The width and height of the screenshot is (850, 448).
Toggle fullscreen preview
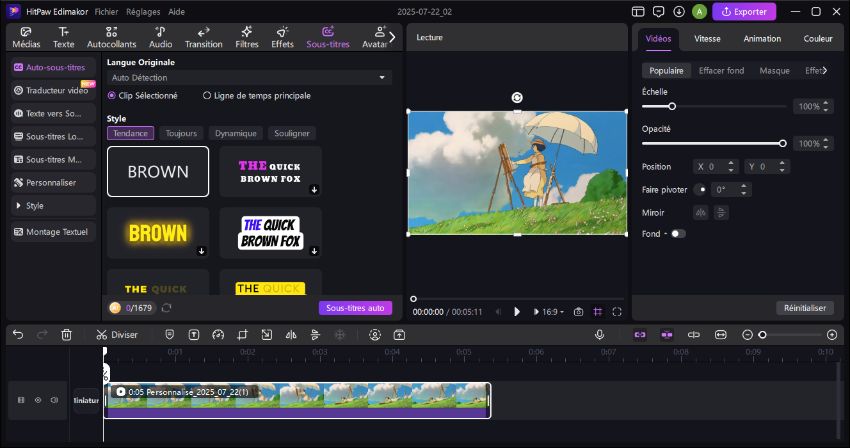click(617, 312)
